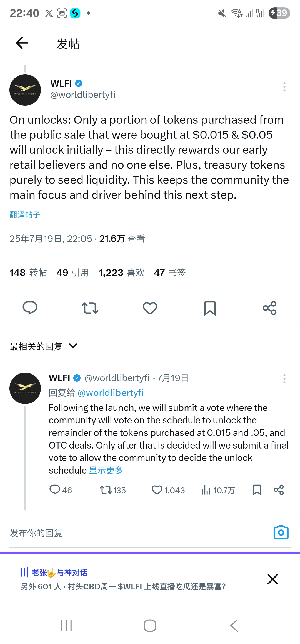Repost the reply showing 135 reposts

coord(113,490)
